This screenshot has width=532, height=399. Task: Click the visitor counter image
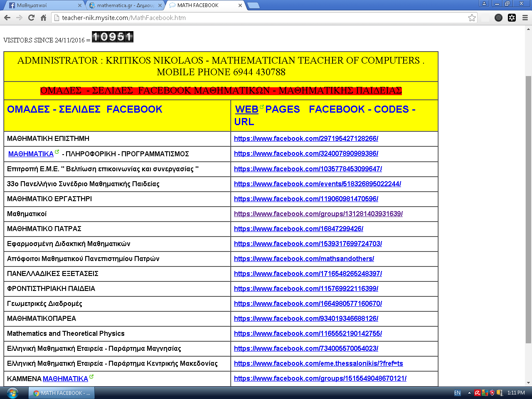113,37
